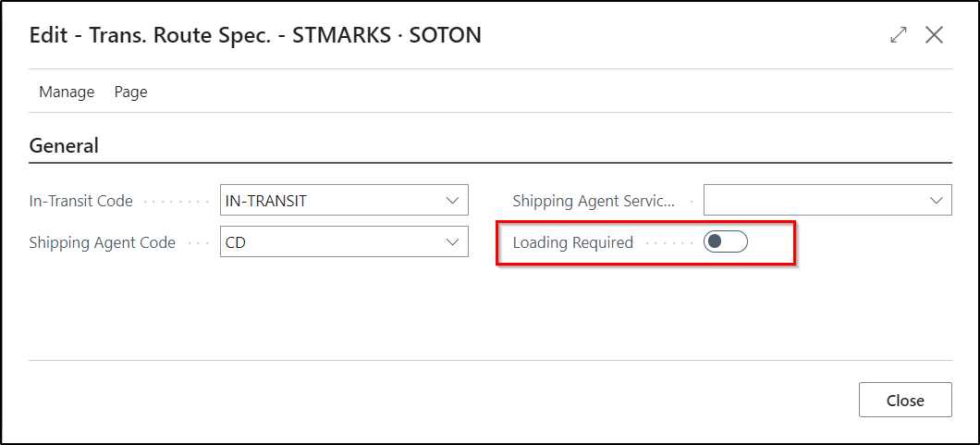The image size is (980, 445).
Task: Toggle the Loading Required switch
Action: click(725, 241)
